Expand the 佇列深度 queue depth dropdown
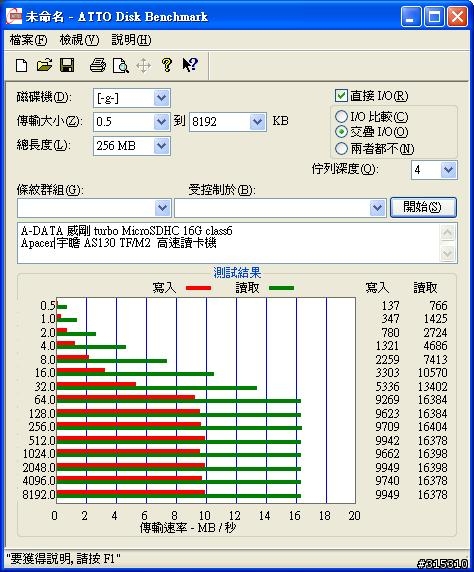 (448, 170)
